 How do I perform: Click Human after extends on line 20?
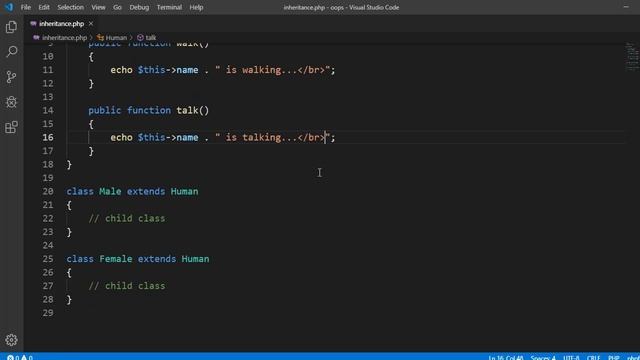click(184, 191)
